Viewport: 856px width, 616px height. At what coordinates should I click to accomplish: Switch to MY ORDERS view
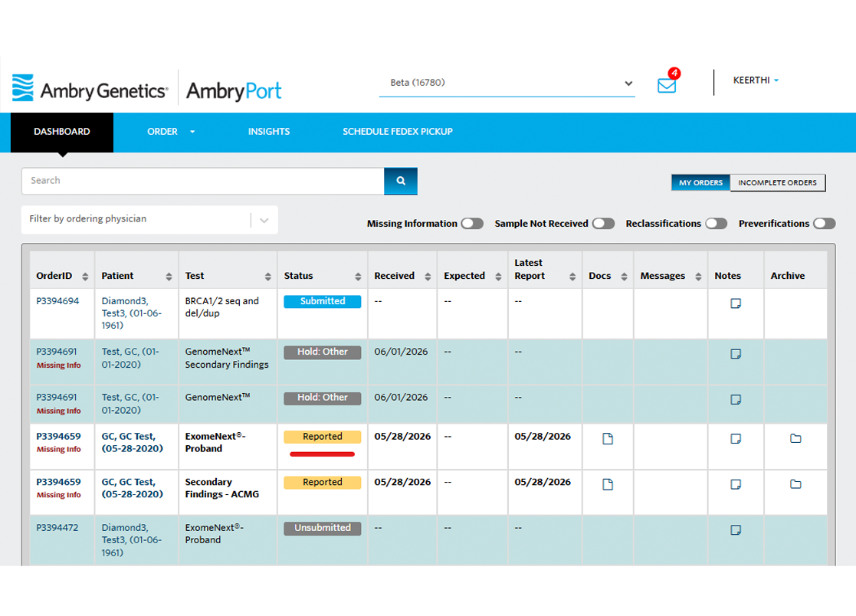tap(700, 183)
